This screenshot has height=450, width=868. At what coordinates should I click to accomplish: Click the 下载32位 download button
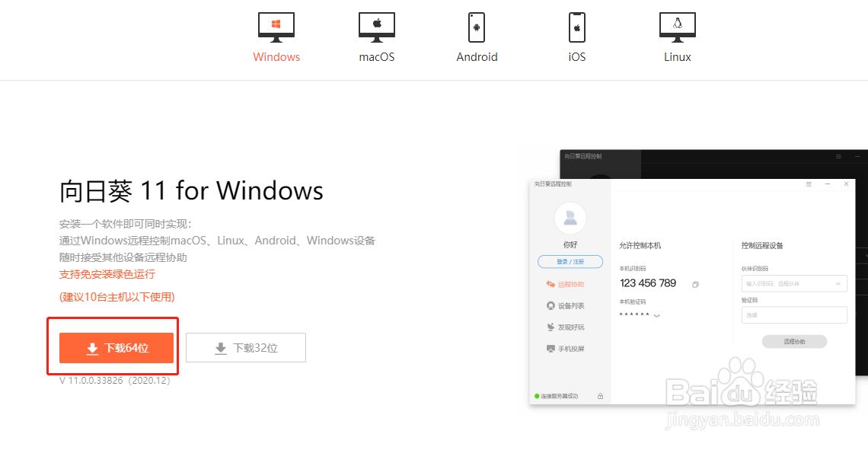click(246, 348)
